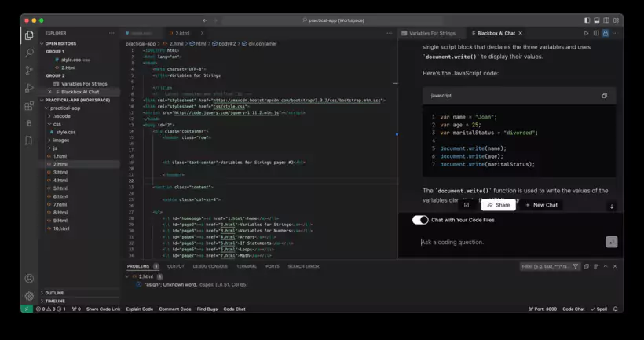Image resolution: width=644 pixels, height=340 pixels.
Task: Close the 2.html editor tab
Action: tap(202, 33)
